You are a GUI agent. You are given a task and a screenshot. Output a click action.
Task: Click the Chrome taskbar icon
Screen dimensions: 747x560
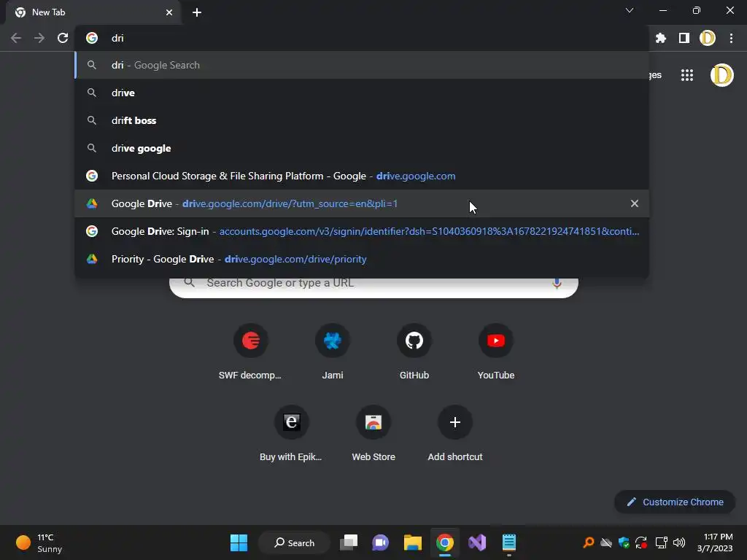[x=444, y=542]
